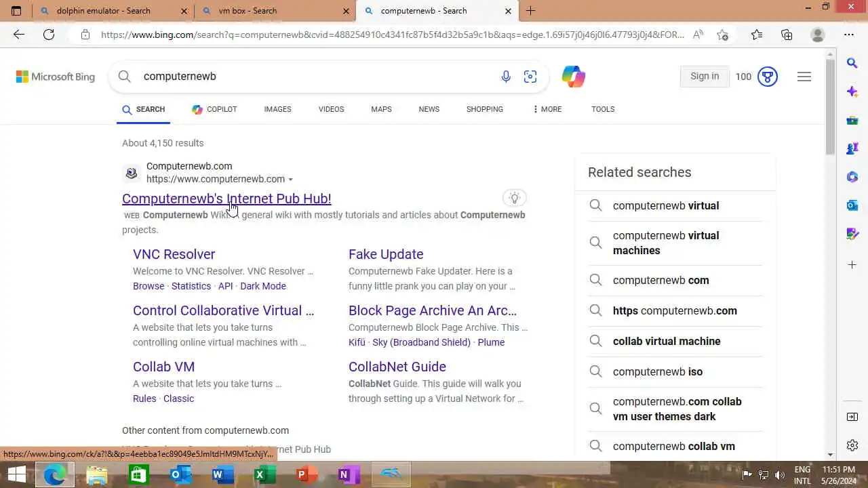Expand the MORE search categories

[x=547, y=109]
